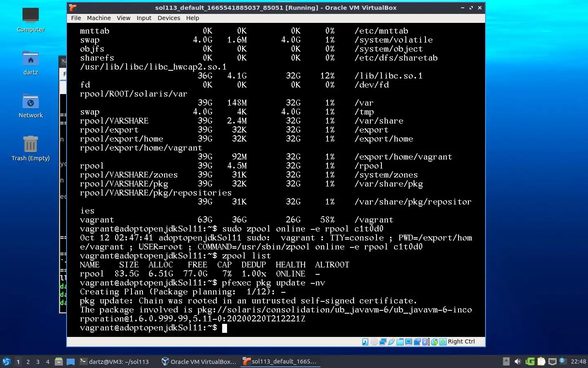Open the file manager launcher in the panel
The width and height of the screenshot is (588, 368).
pyautogui.click(x=59, y=361)
